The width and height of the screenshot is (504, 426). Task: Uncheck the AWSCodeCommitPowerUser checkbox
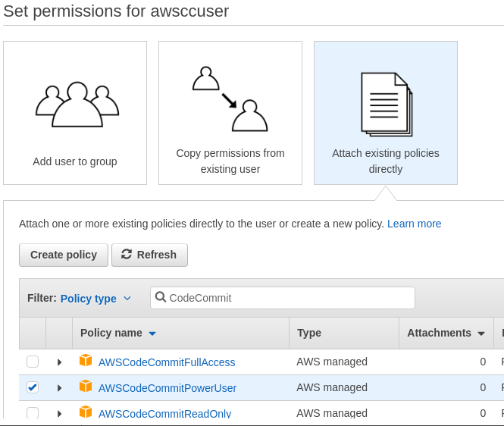33,387
